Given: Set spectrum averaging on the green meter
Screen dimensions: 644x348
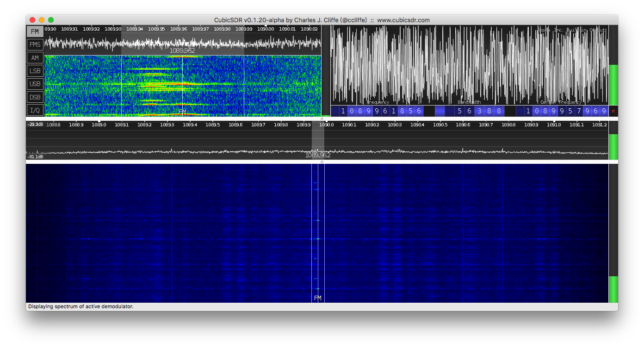Looking at the screenshot, I should click(613, 141).
